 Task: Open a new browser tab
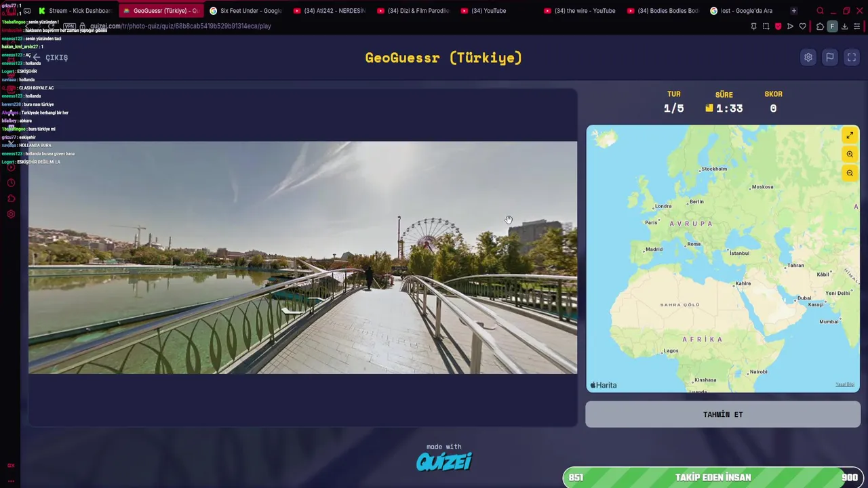[793, 11]
